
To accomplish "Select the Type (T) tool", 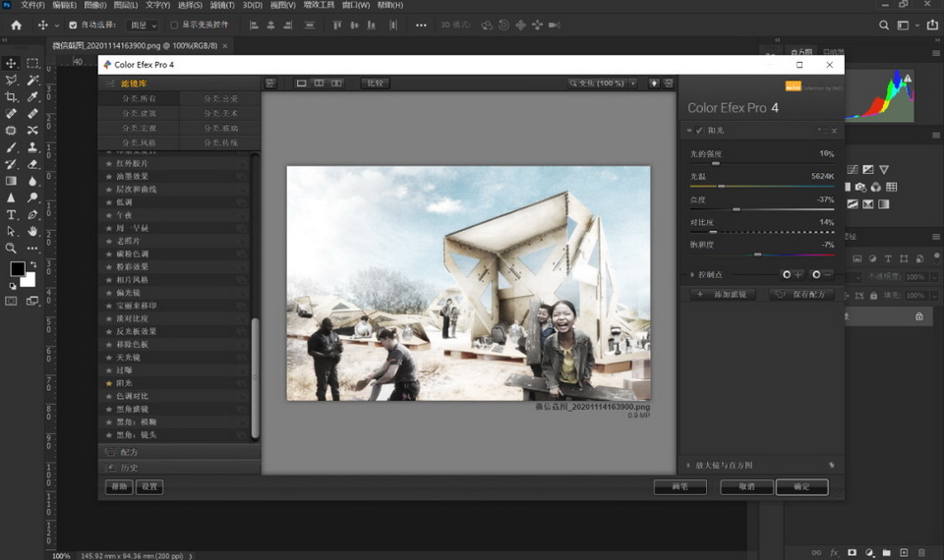I will [12, 214].
